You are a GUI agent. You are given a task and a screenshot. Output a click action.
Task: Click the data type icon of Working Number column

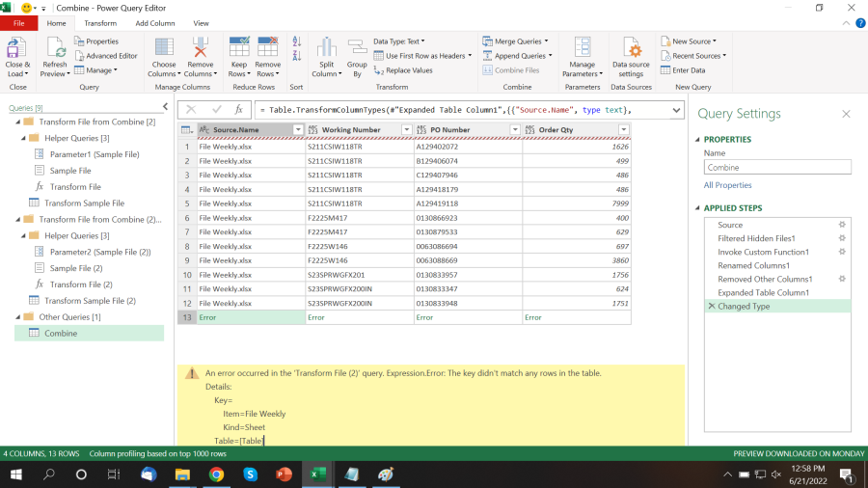(313, 130)
